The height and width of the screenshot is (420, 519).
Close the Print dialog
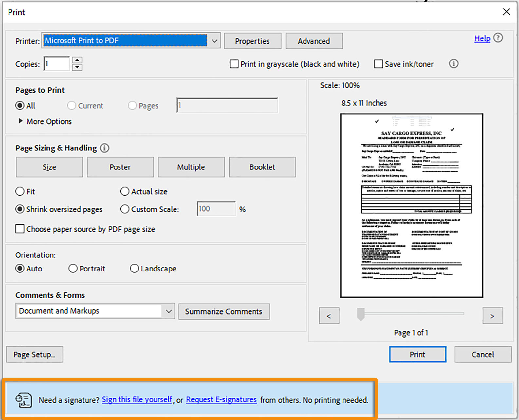pos(506,12)
